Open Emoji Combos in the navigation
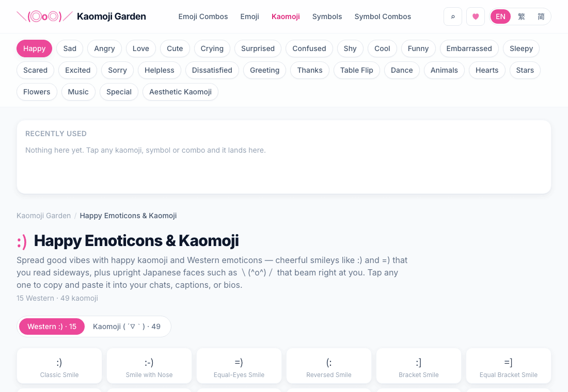The image size is (568, 392). [203, 17]
